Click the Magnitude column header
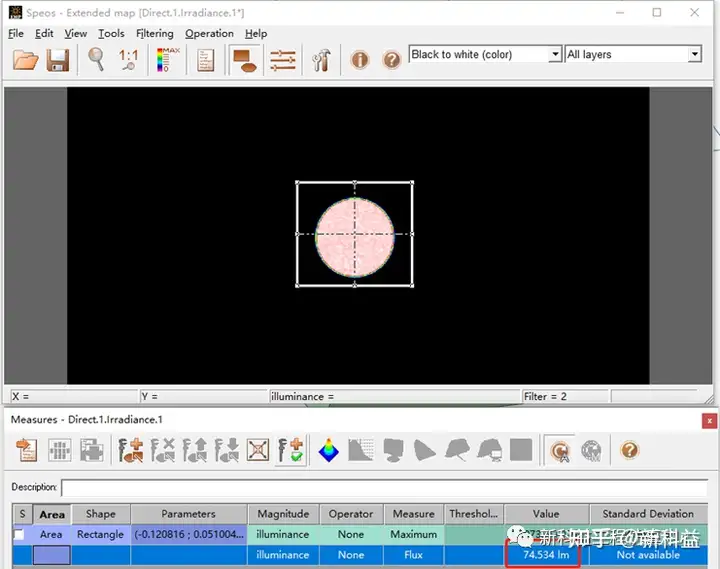 [283, 514]
